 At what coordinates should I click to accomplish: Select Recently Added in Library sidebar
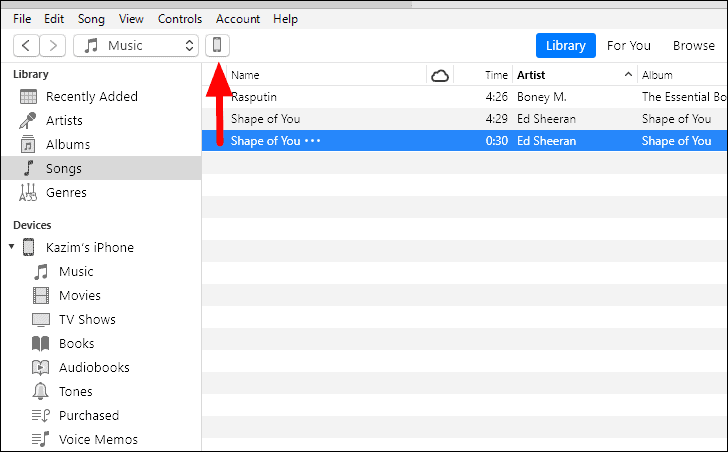click(x=91, y=97)
